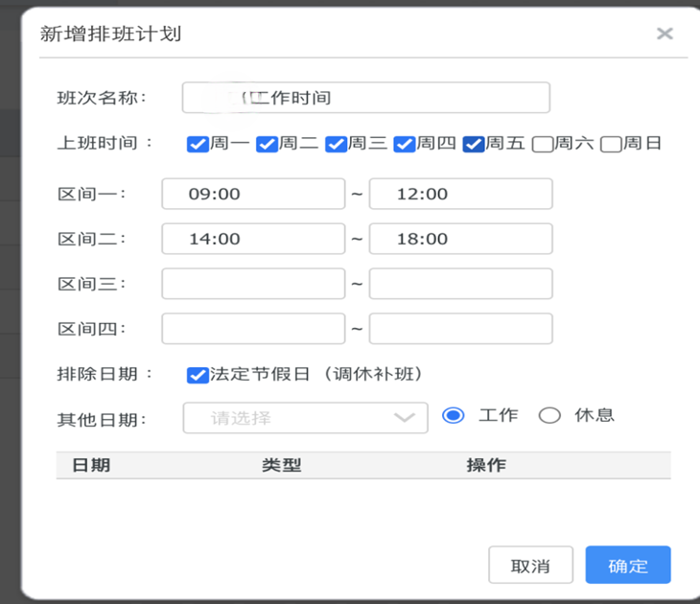The height and width of the screenshot is (604, 700).
Task: Uncheck the 周一 checkbox
Action: [x=198, y=144]
